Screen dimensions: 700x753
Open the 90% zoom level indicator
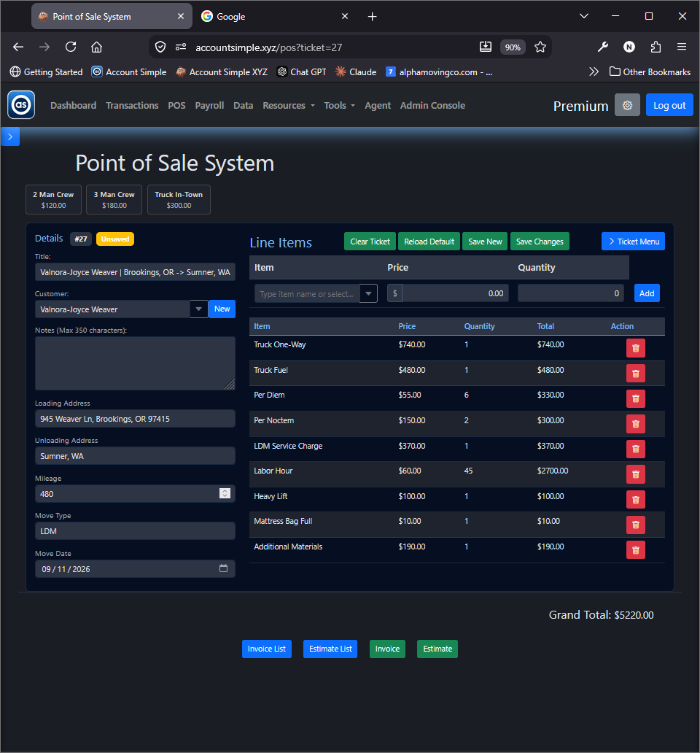(513, 47)
